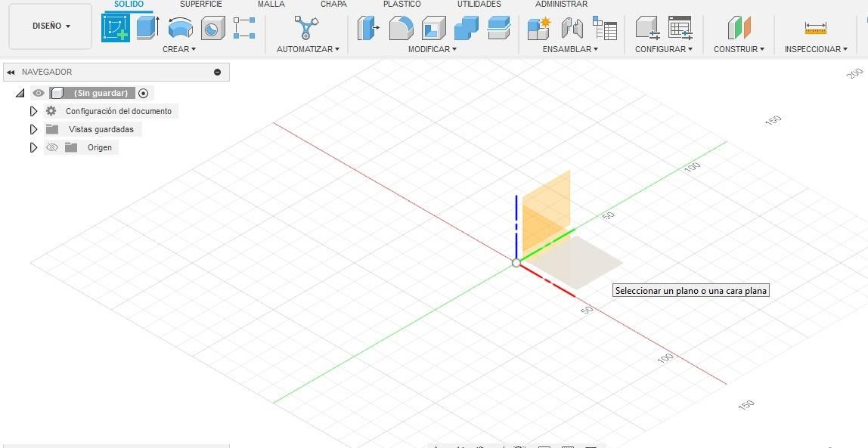Image resolution: width=868 pixels, height=448 pixels.
Task: Select the Hole tool
Action: [212, 28]
